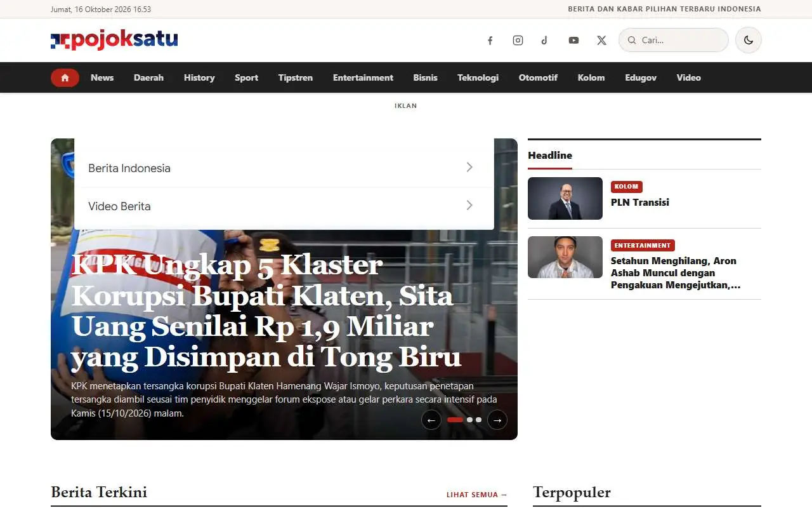Open the Entertainment menu

(x=363, y=77)
